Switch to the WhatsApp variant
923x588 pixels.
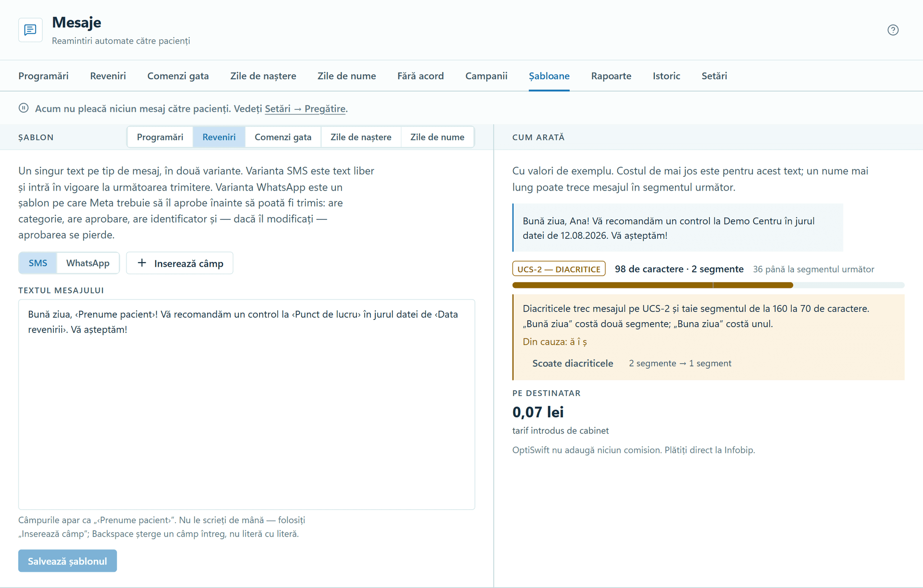[88, 263]
